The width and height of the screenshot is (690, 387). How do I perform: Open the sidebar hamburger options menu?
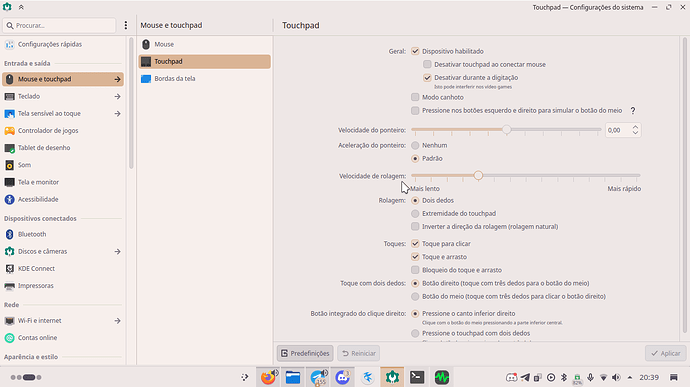126,26
